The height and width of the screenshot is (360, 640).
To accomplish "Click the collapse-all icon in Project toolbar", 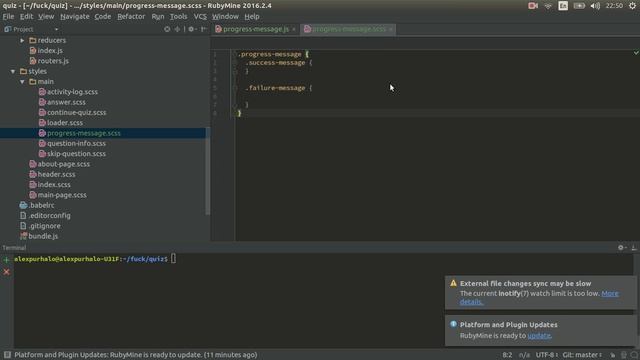I will click(177, 29).
